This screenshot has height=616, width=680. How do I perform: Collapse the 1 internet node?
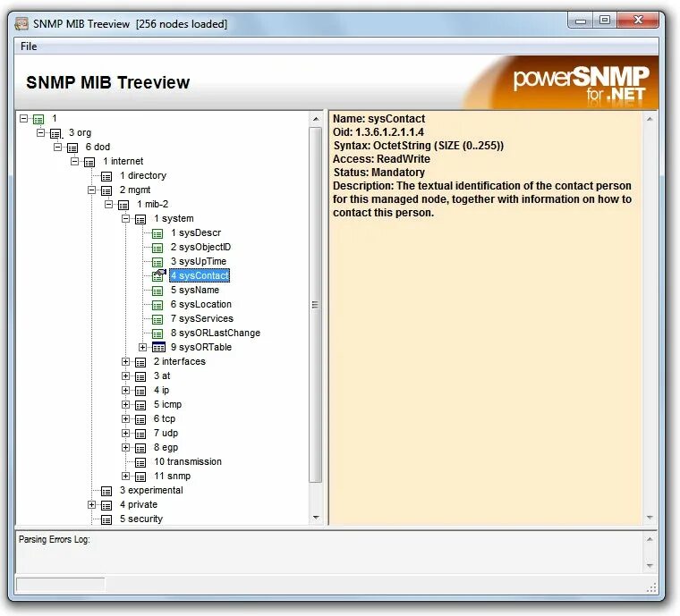[74, 161]
